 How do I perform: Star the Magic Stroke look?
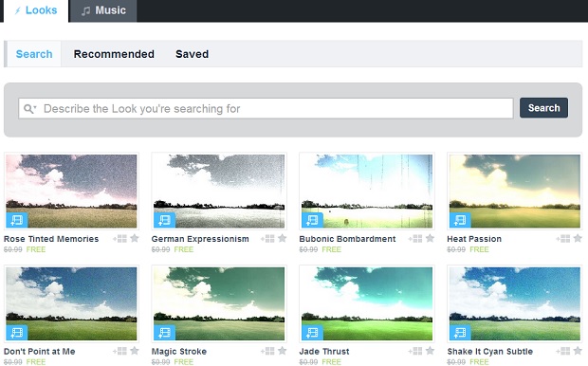283,351
